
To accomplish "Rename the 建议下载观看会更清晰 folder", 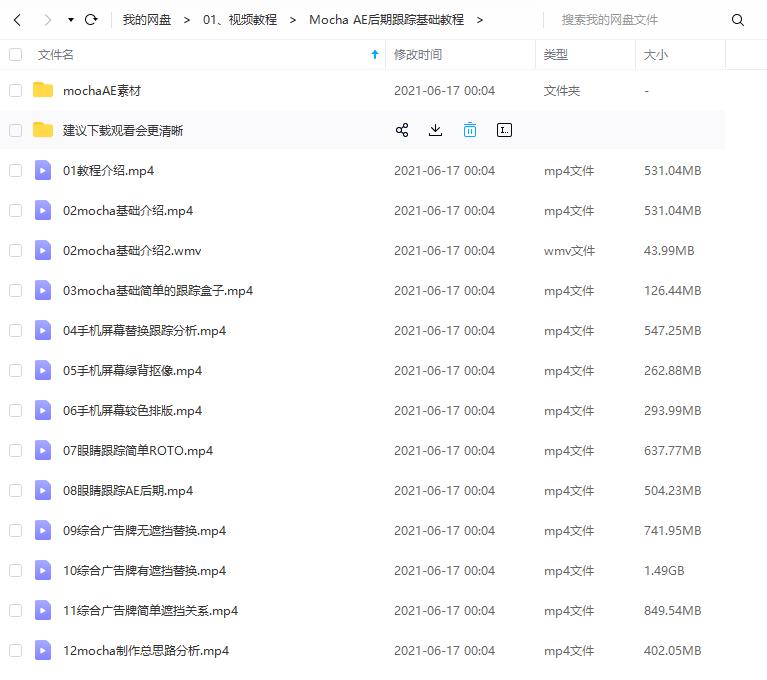I will [x=504, y=130].
